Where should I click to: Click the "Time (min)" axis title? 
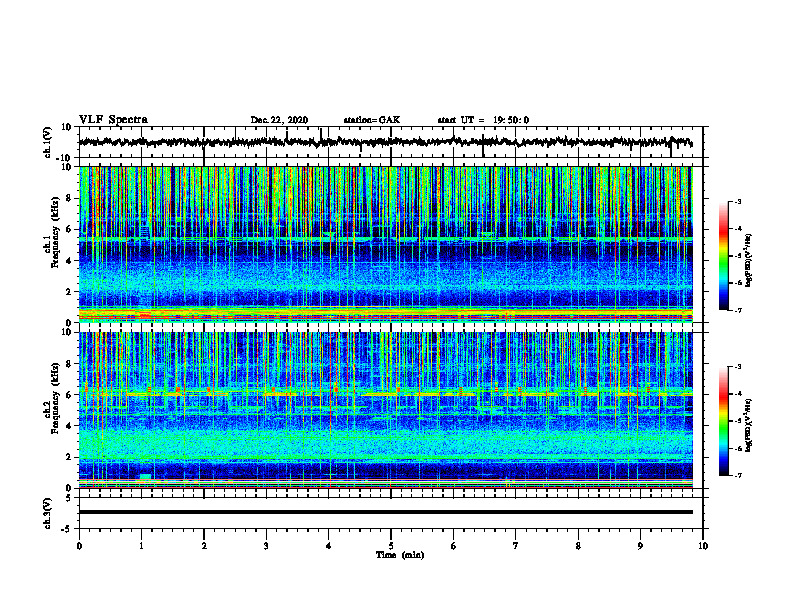(400, 555)
